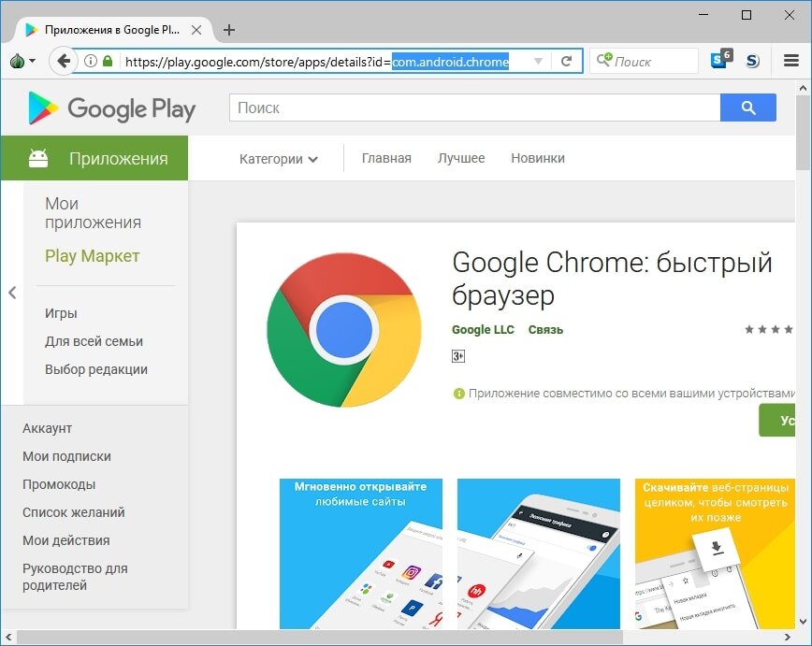Click the horizontal scrollbar thumb
812x646 pixels.
point(318,637)
